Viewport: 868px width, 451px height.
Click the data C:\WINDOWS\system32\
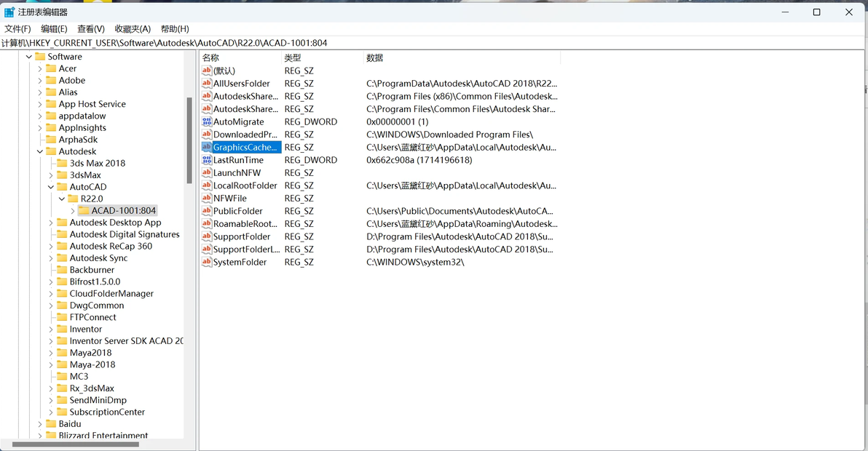click(x=415, y=262)
